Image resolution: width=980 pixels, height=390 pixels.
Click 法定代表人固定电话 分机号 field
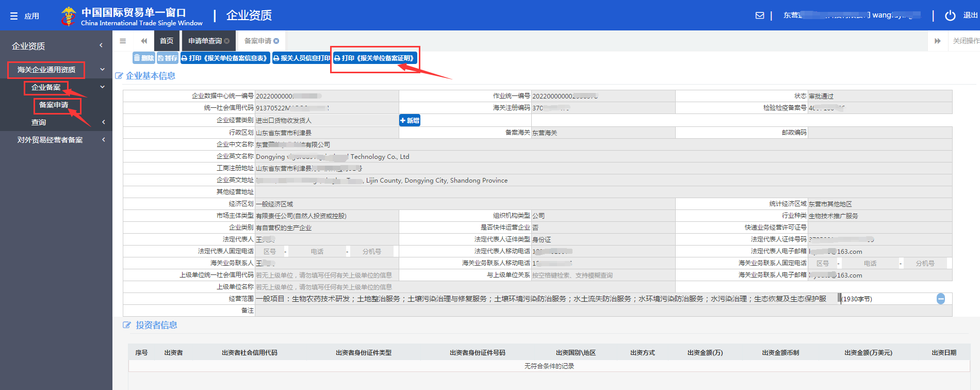pyautogui.click(x=371, y=251)
